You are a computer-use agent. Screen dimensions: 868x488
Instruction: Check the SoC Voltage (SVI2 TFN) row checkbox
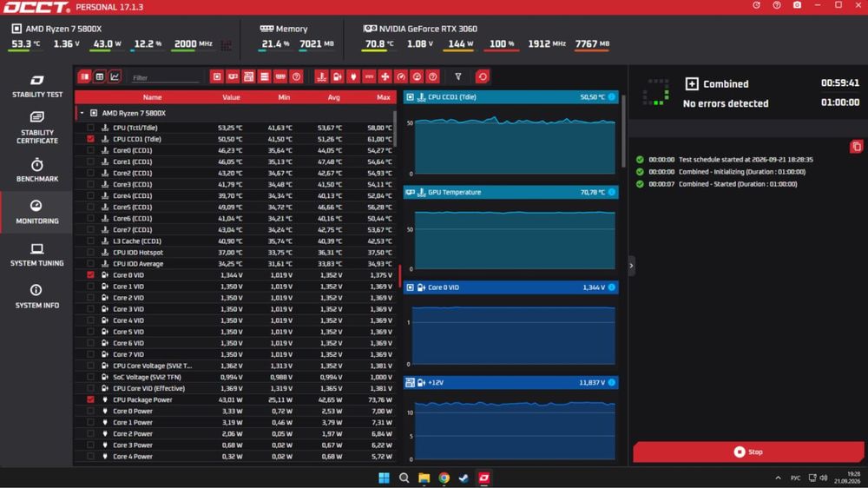click(x=90, y=377)
